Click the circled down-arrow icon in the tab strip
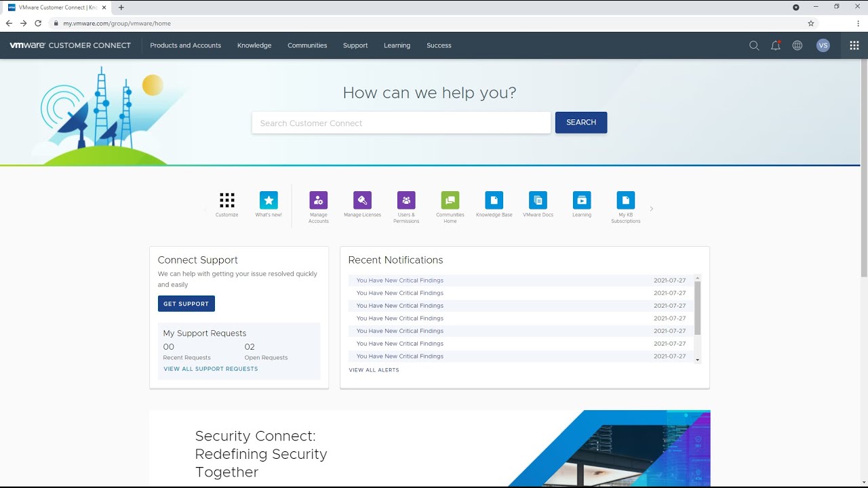This screenshot has height=488, width=868. click(x=796, y=7)
